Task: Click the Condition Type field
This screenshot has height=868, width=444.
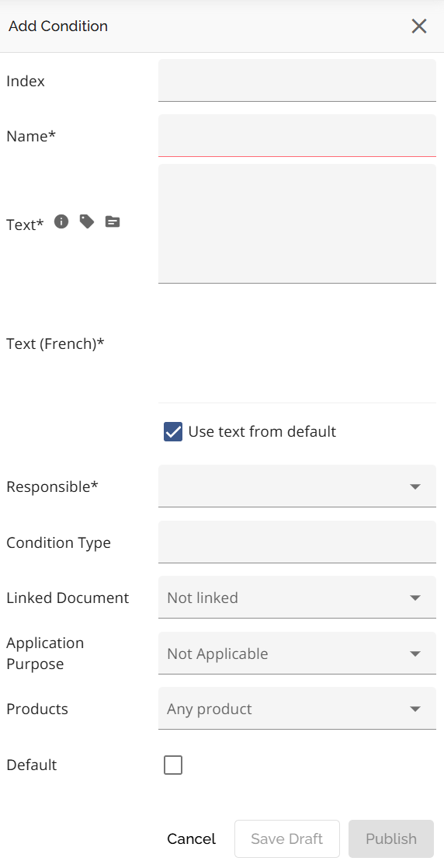Action: coord(297,542)
